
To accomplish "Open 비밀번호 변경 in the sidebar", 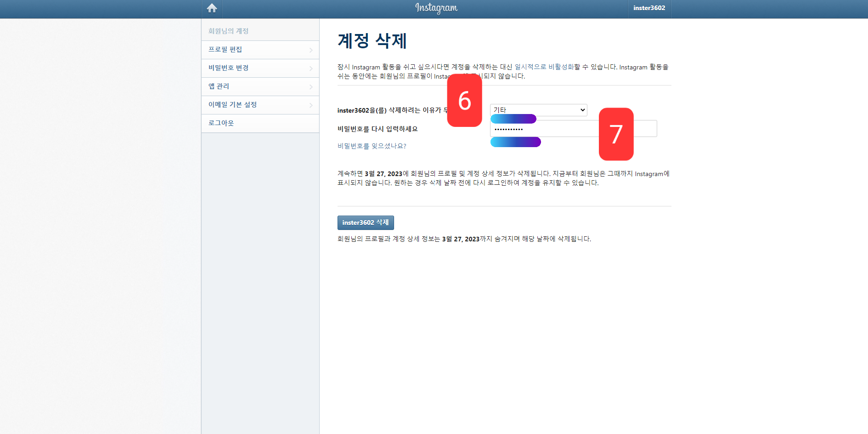I will click(260, 68).
